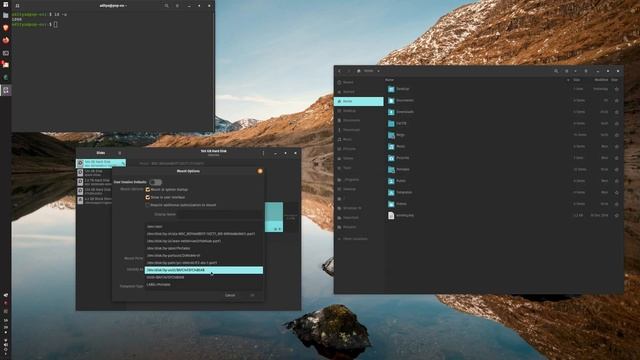
Task: Open the Downloads folder icon in Files list
Action: pyautogui.click(x=391, y=112)
